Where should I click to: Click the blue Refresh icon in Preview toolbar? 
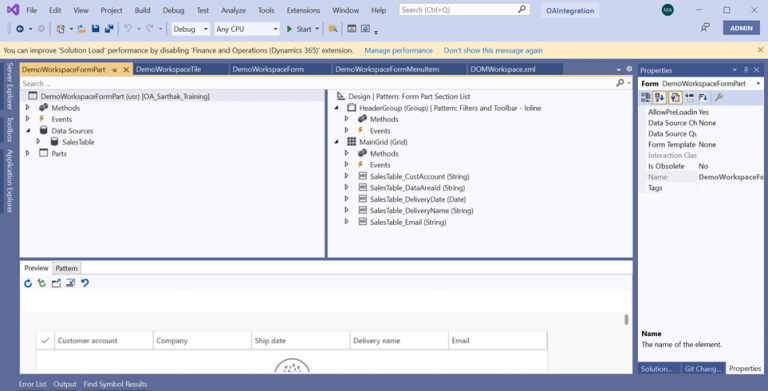pyautogui.click(x=28, y=283)
